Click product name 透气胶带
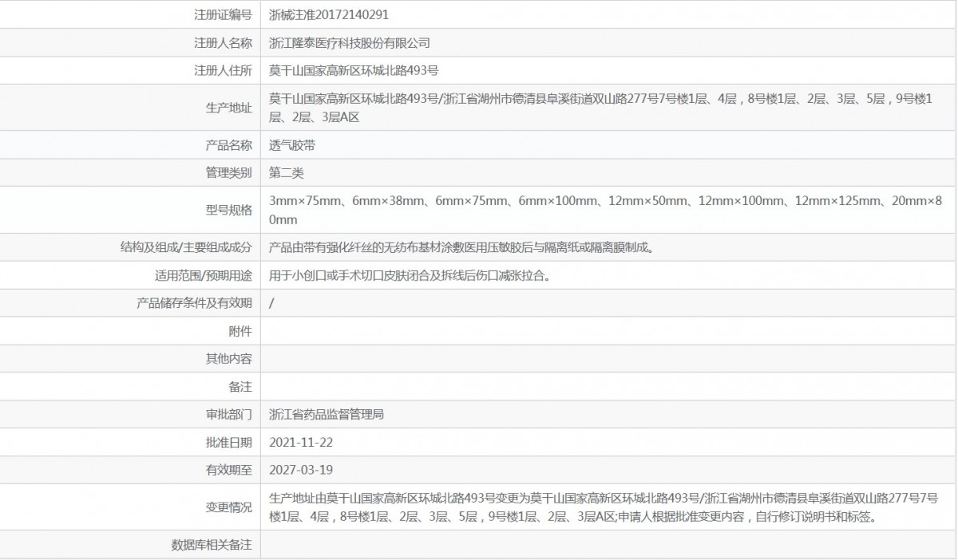The height and width of the screenshot is (560, 958). [x=292, y=145]
